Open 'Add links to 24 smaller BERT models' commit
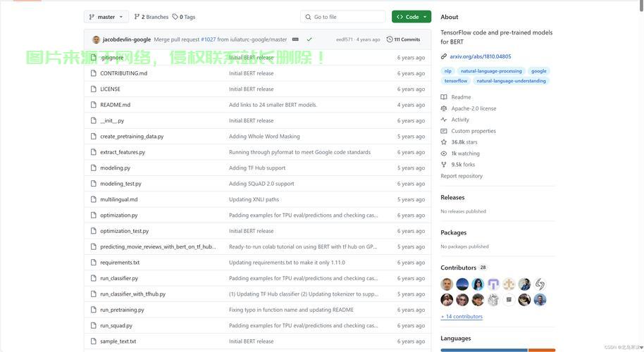 273,105
